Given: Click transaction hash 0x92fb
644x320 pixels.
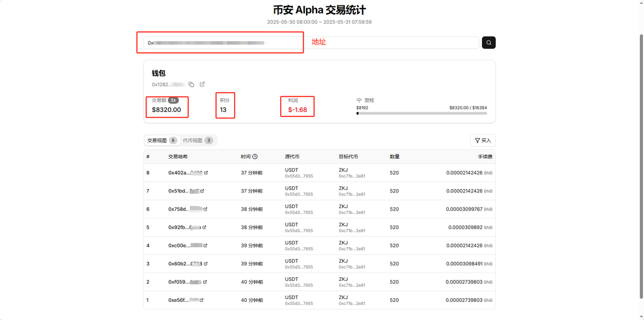Looking at the screenshot, I should 184,227.
